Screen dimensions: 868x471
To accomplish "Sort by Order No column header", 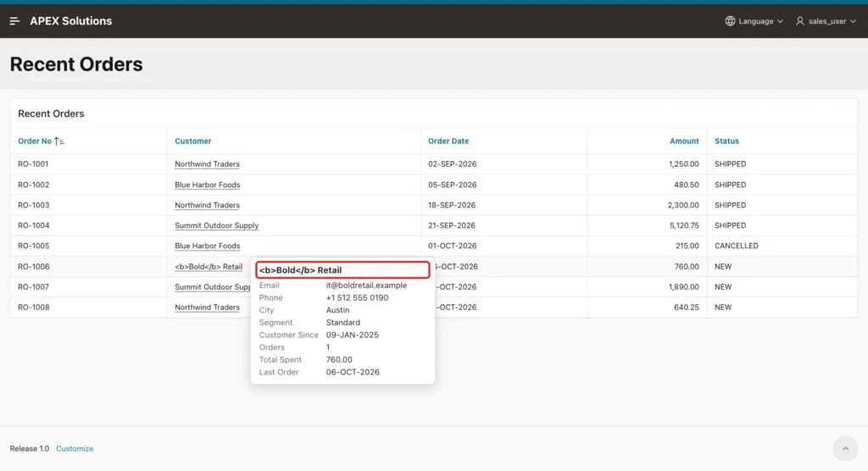I will (x=34, y=141).
